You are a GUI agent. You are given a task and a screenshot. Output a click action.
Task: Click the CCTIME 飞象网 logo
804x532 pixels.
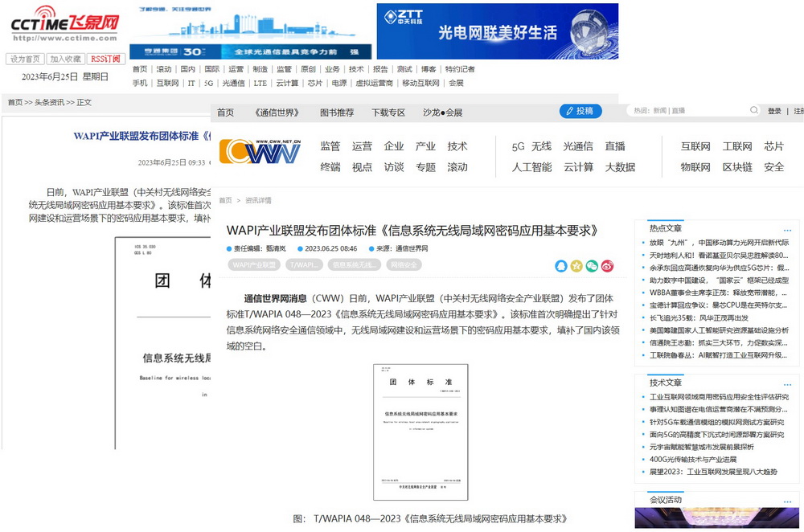[x=65, y=23]
